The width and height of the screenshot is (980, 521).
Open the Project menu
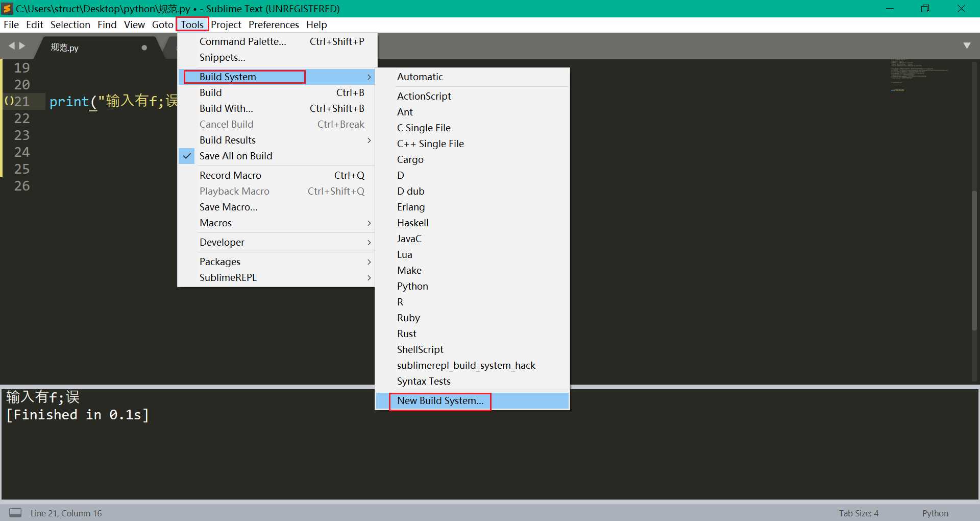pos(226,25)
